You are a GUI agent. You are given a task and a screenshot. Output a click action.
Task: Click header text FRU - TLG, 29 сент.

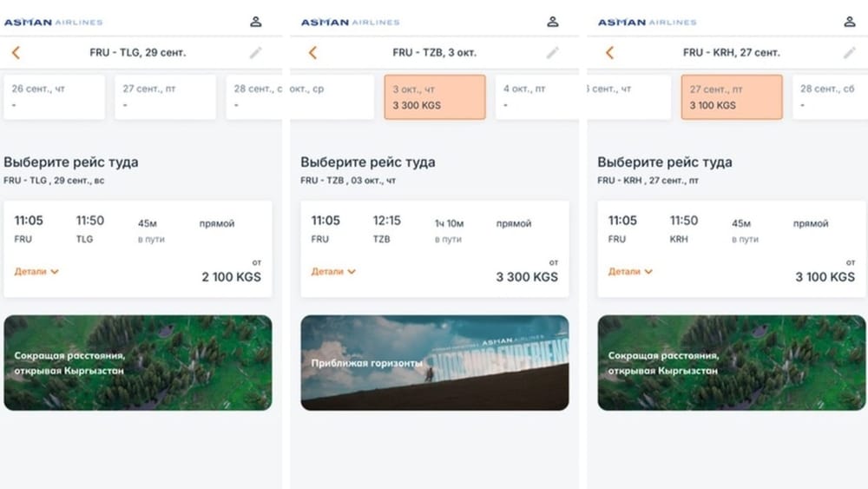pyautogui.click(x=138, y=53)
